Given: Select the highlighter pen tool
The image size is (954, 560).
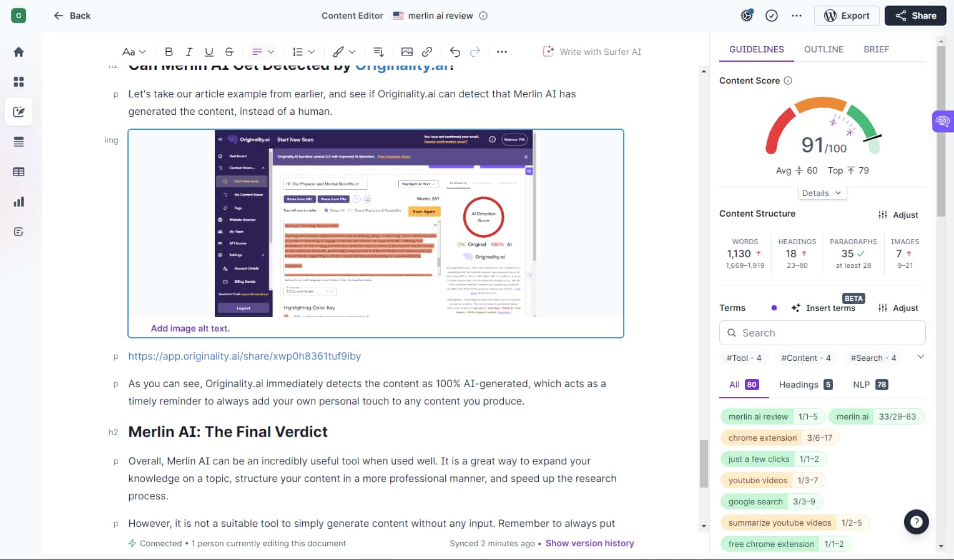Looking at the screenshot, I should tap(340, 52).
